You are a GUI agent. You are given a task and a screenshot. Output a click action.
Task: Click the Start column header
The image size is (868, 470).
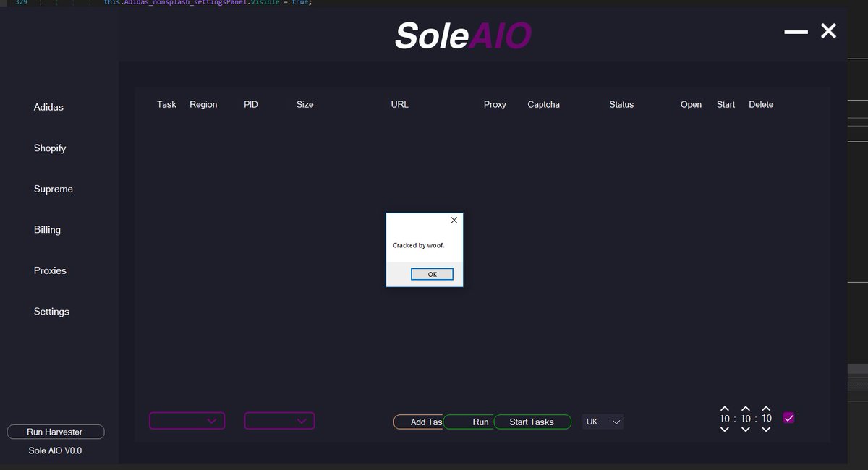726,105
